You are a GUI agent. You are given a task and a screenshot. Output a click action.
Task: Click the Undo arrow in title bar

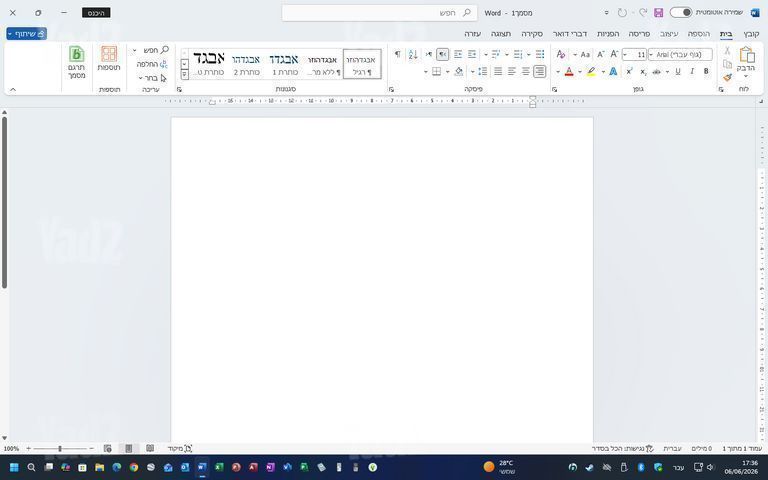643,13
